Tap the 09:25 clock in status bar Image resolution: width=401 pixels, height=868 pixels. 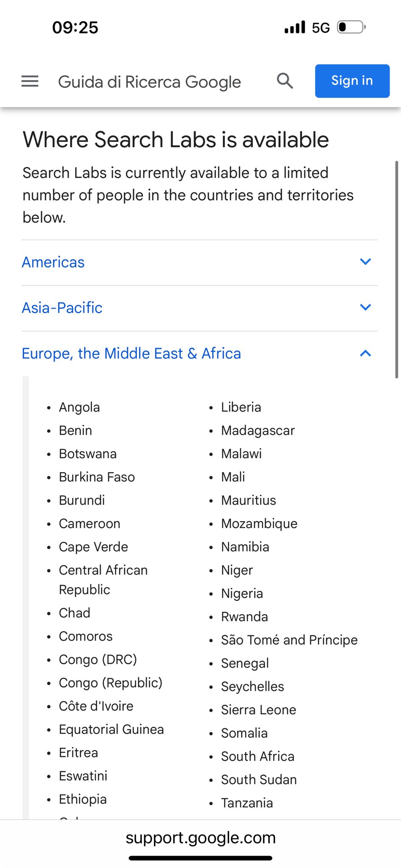click(x=75, y=28)
